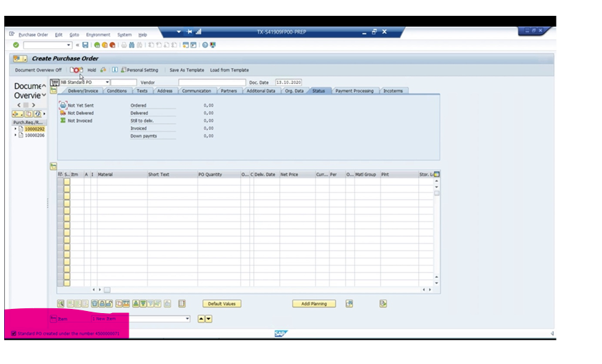Click the down chevron beside Overview heading
The width and height of the screenshot is (602, 364).
44,95
